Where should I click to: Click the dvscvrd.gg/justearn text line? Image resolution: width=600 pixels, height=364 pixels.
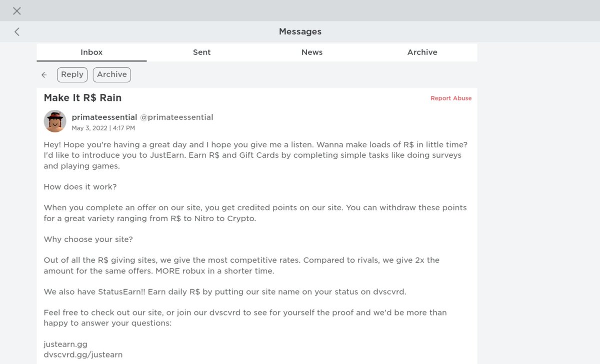83,355
